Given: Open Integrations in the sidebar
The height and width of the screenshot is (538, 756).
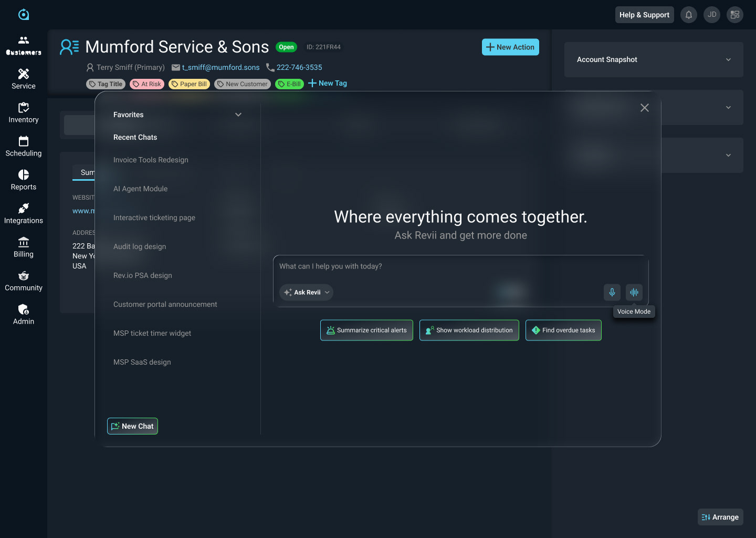Looking at the screenshot, I should pyautogui.click(x=24, y=214).
